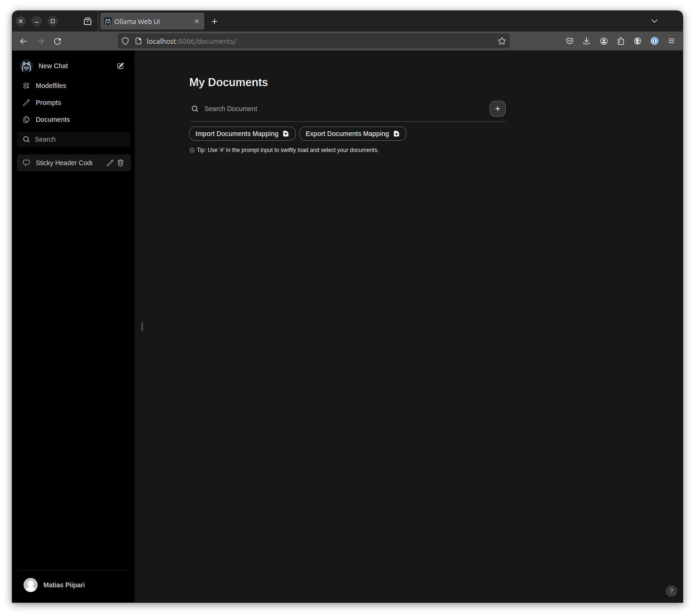Image resolution: width=695 pixels, height=616 pixels.
Task: Open Firefox Pocket save icon
Action: [x=570, y=41]
